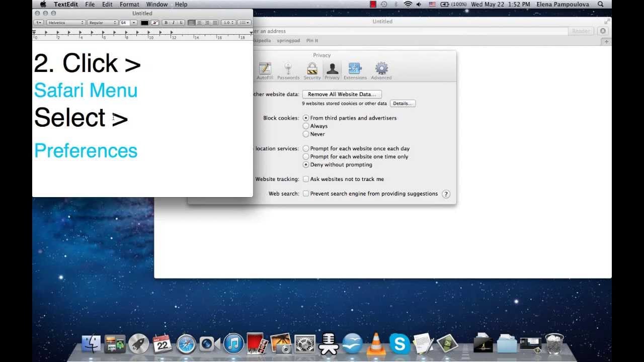Enter full screen in Safari window
644x362 pixels.
coord(607,22)
